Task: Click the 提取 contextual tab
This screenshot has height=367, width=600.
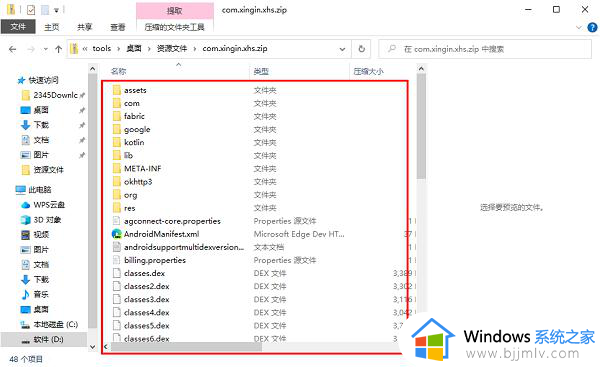Action: click(x=174, y=11)
